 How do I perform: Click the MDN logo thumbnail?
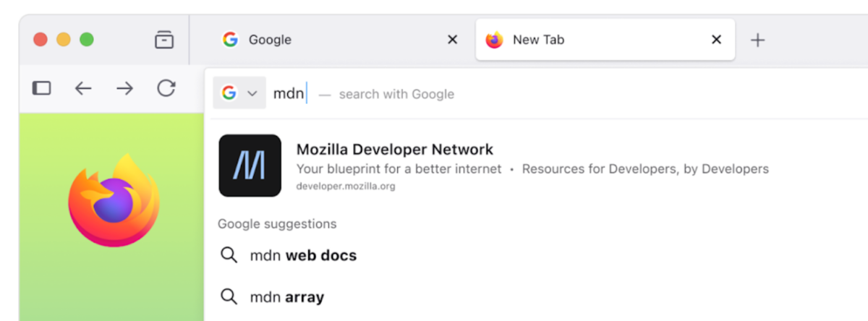point(250,166)
